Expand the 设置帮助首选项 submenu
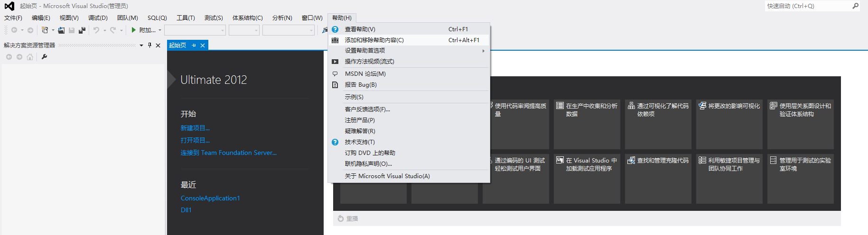This screenshot has width=868, height=235. pos(409,51)
